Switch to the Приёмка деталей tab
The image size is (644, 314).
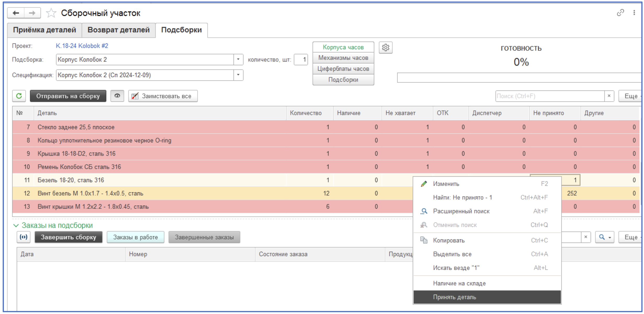click(x=44, y=30)
